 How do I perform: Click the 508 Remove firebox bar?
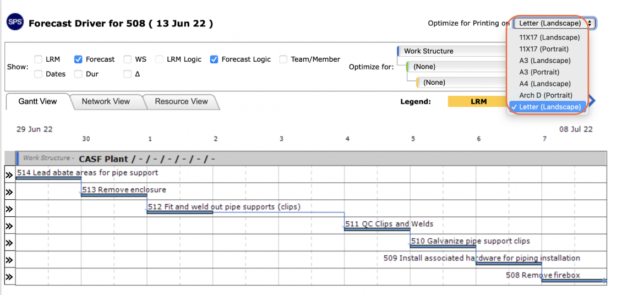pos(574,281)
